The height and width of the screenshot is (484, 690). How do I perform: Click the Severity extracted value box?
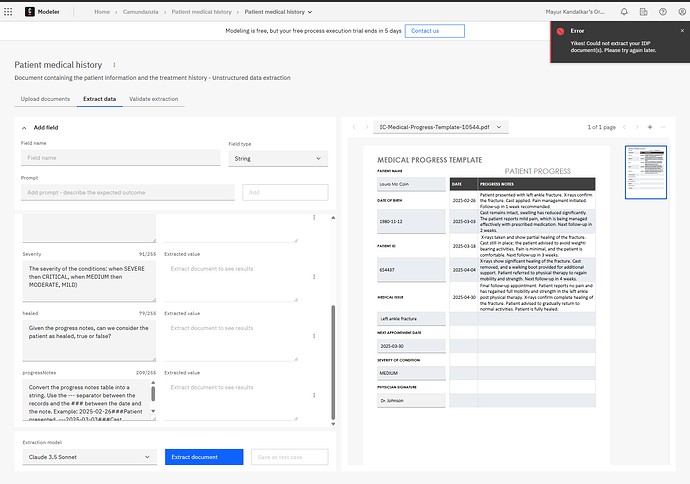coord(231,281)
